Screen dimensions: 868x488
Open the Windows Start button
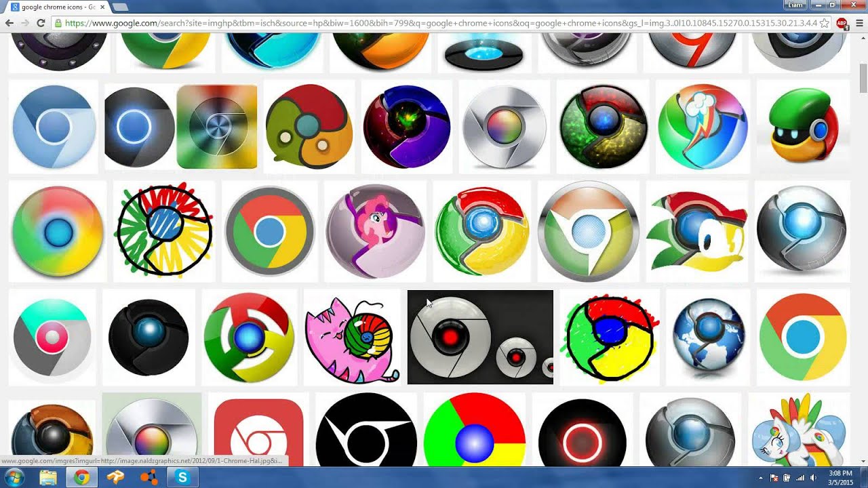14,478
